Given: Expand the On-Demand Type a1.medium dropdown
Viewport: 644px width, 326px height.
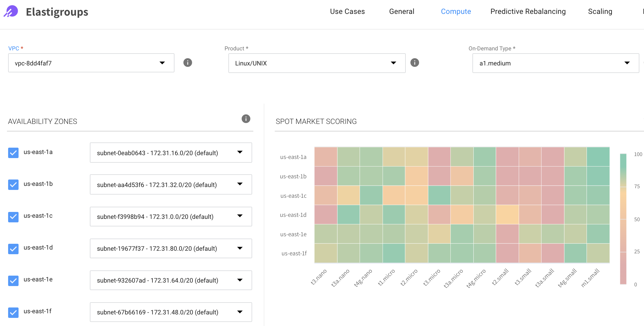Looking at the screenshot, I should click(x=555, y=63).
